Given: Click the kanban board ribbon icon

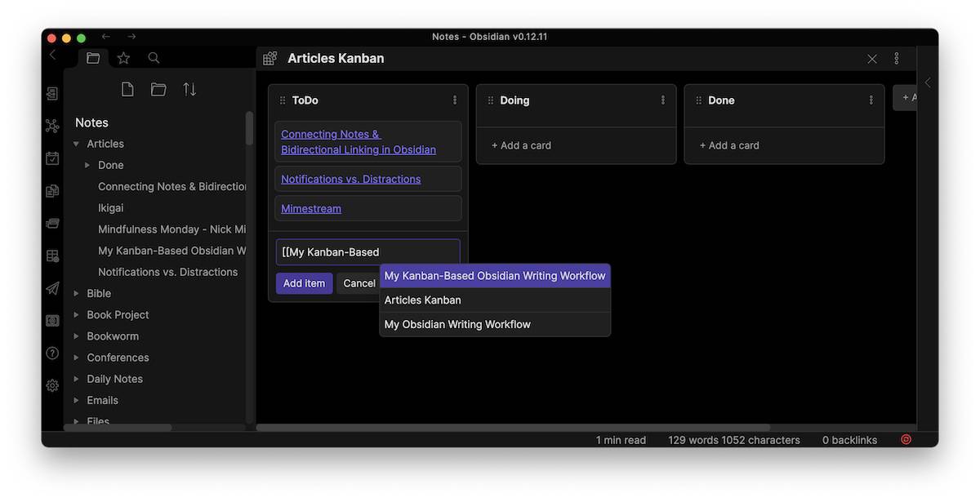Looking at the screenshot, I should [52, 255].
